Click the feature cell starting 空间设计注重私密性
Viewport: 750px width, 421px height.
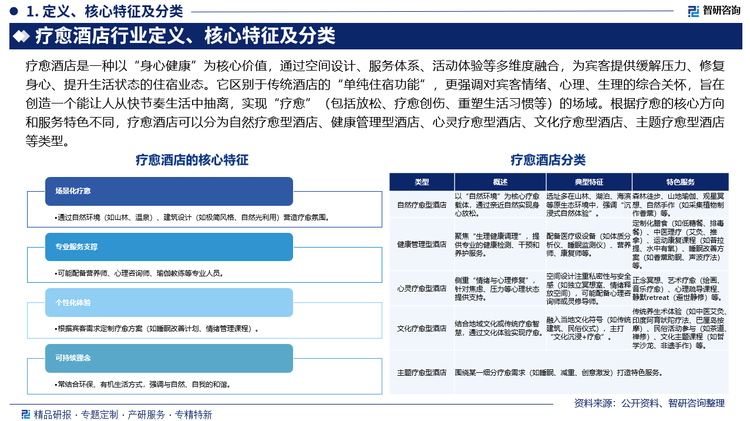tap(589, 288)
